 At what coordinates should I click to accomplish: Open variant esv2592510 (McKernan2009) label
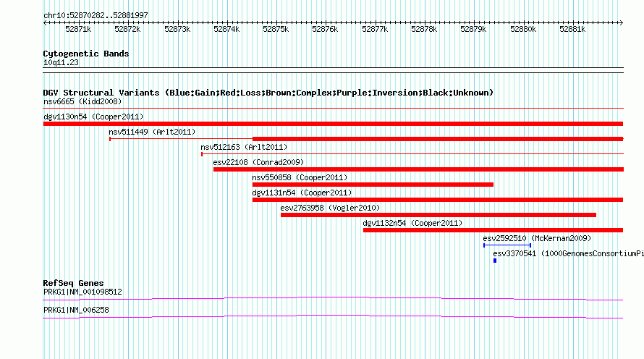[537, 238]
